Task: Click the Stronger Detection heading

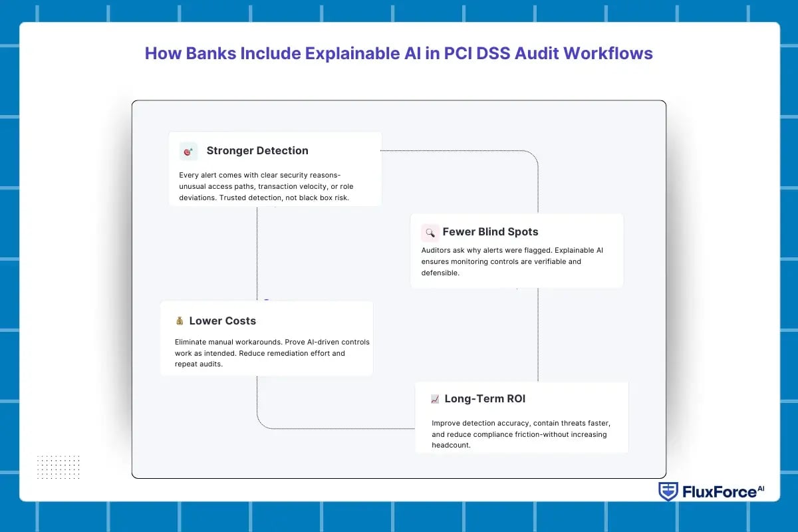Action: [x=257, y=150]
